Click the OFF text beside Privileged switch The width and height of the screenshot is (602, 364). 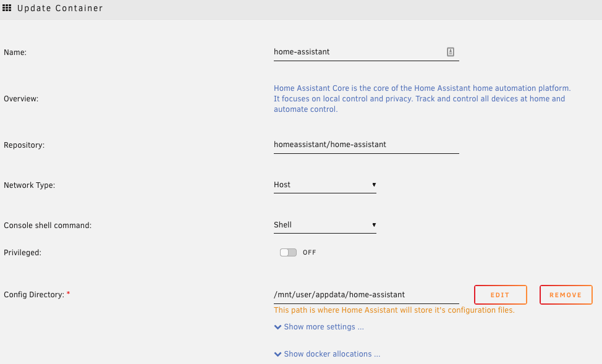coord(310,252)
